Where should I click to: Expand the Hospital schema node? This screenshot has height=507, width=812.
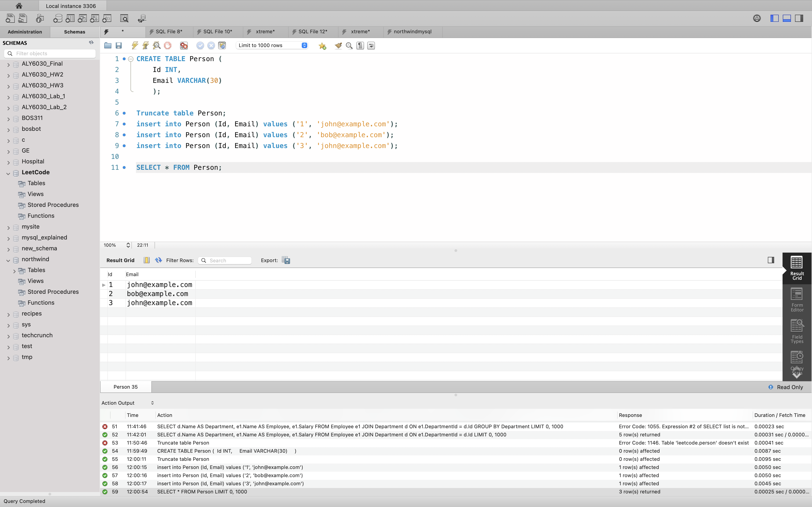click(x=8, y=162)
